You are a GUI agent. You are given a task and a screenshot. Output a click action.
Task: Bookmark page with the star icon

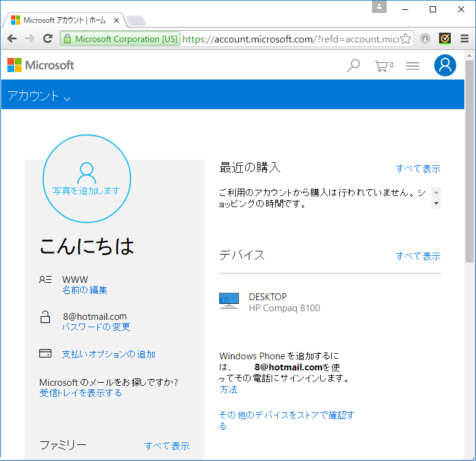tap(406, 39)
